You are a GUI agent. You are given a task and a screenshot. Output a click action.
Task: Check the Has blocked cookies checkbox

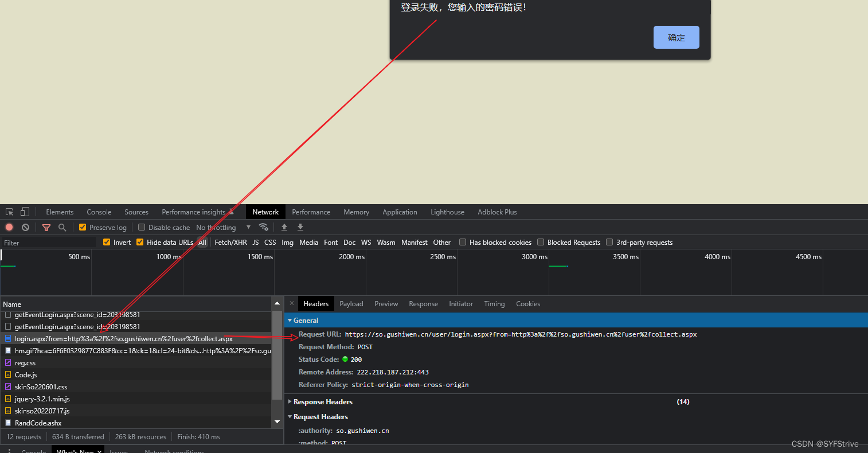coord(463,242)
